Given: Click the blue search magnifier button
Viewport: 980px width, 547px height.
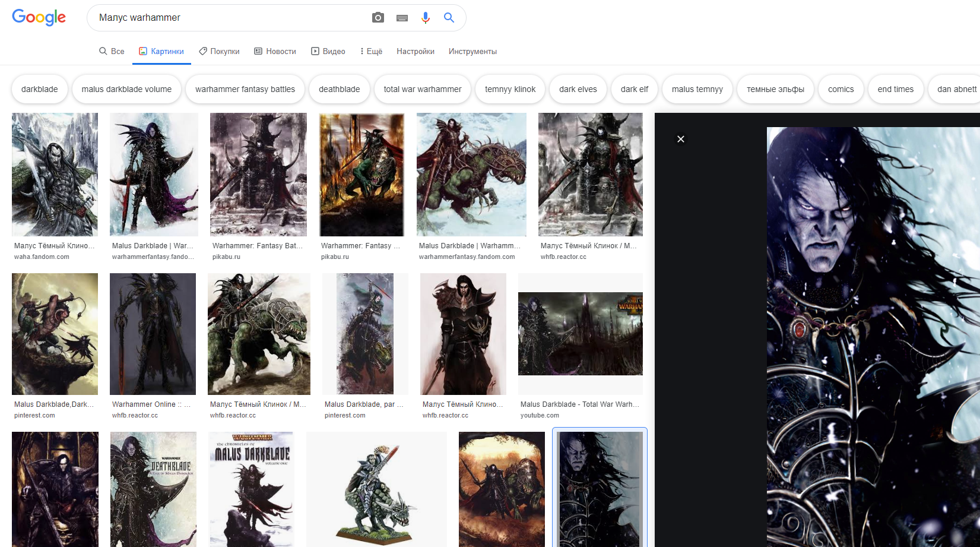Looking at the screenshot, I should pyautogui.click(x=449, y=18).
